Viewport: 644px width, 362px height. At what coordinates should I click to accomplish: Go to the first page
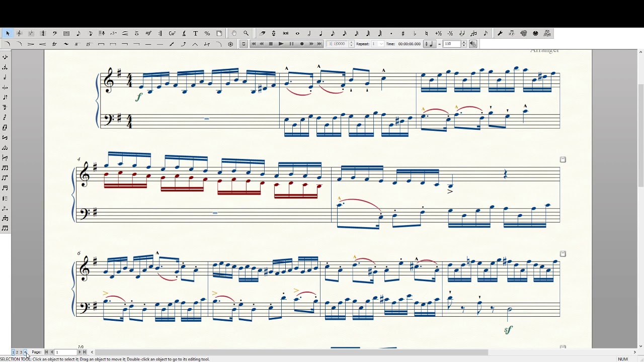point(46,352)
